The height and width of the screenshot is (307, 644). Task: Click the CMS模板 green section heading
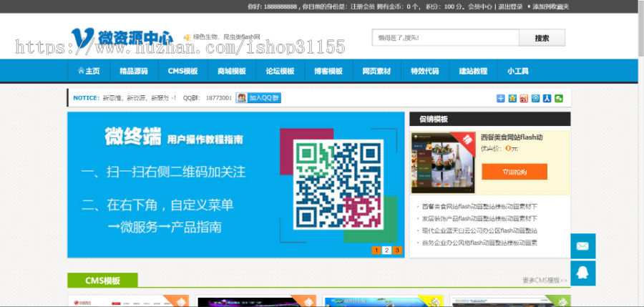click(x=102, y=281)
